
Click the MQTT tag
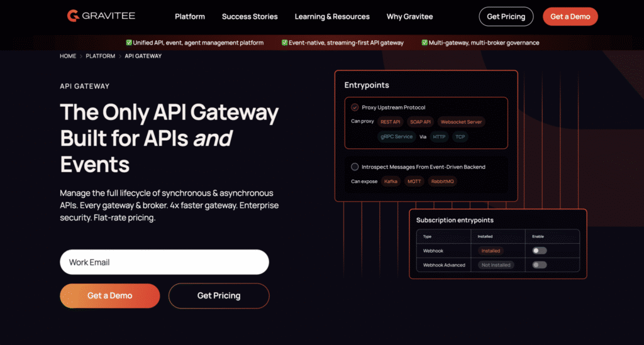[x=414, y=182]
